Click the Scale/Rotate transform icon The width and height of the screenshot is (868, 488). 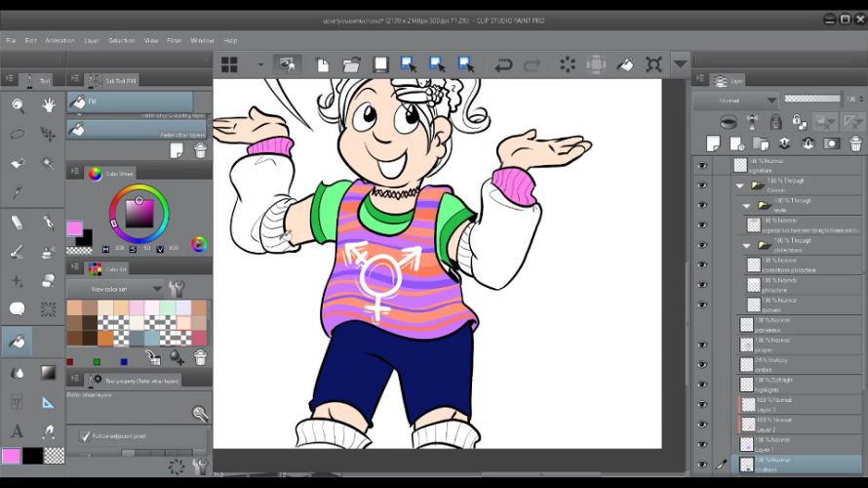pos(653,64)
